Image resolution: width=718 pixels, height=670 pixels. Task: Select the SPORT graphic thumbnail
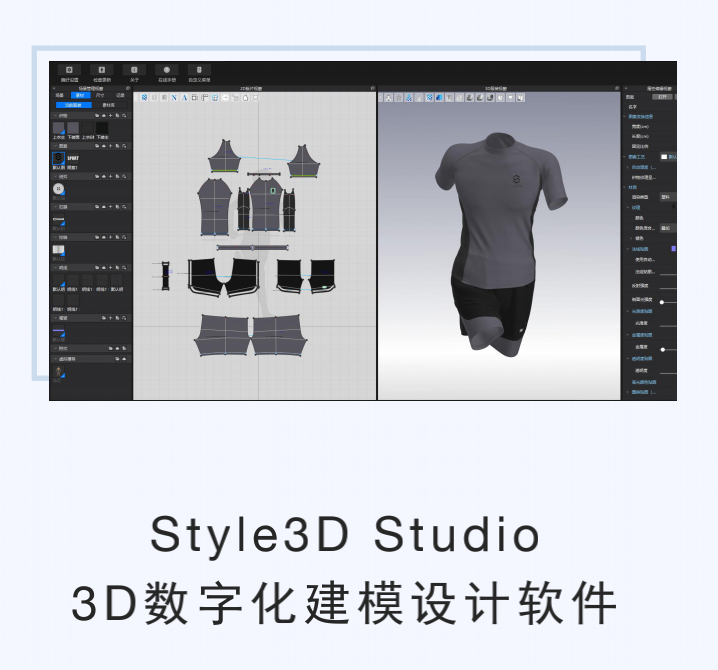(x=73, y=158)
